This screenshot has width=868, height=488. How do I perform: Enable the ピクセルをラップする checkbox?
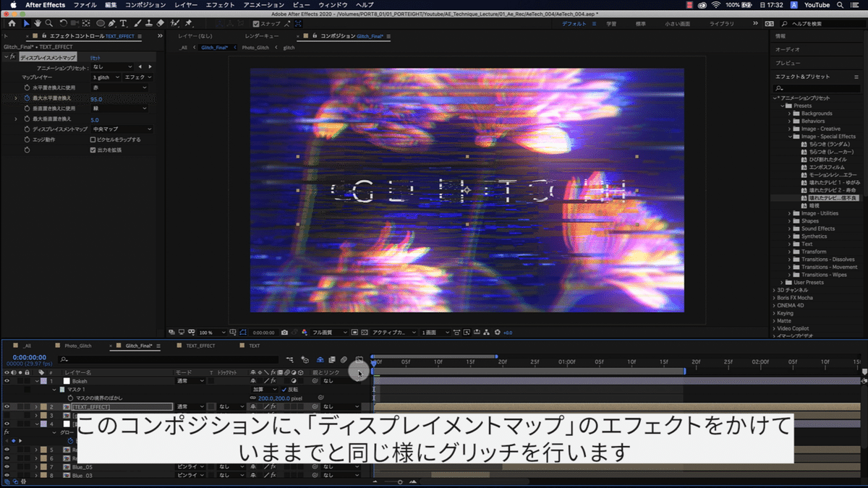pos(93,140)
